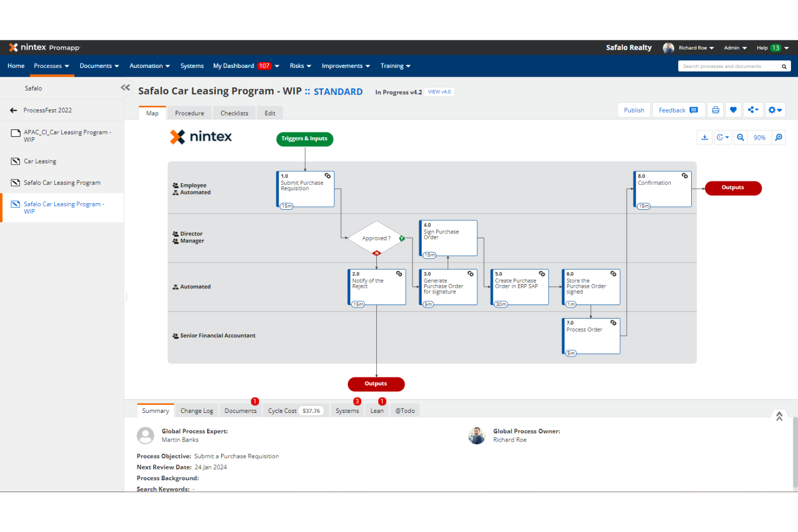
Task: Open gear on step 2.0 Notify of the Reject
Action: coord(399,274)
